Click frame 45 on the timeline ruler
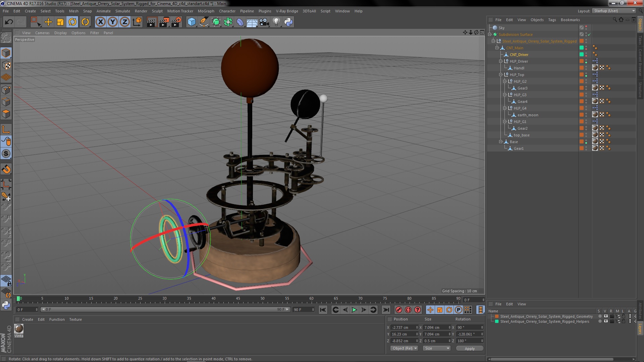The height and width of the screenshot is (362, 644). (238, 298)
